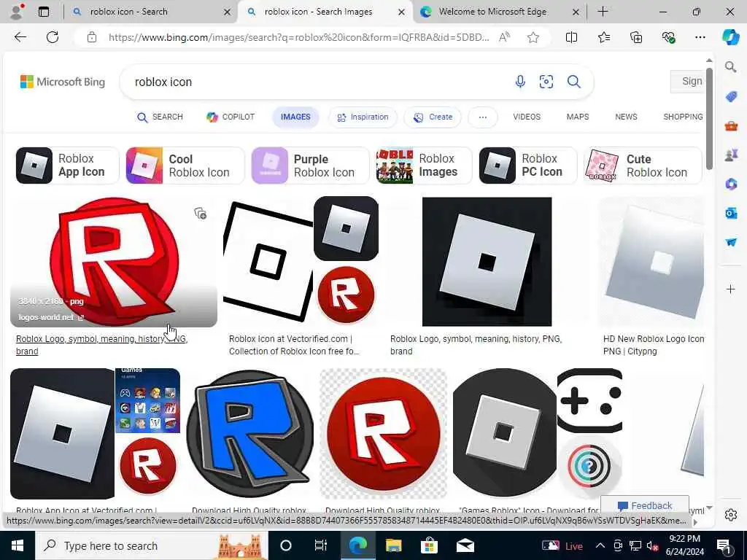747x560 pixels.
Task: Open Favorites list toolbar icon
Action: coord(603,37)
